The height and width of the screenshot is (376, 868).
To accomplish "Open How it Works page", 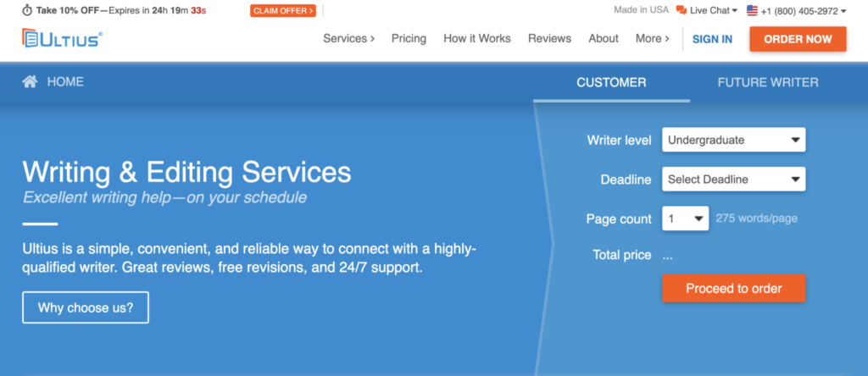I will (477, 39).
